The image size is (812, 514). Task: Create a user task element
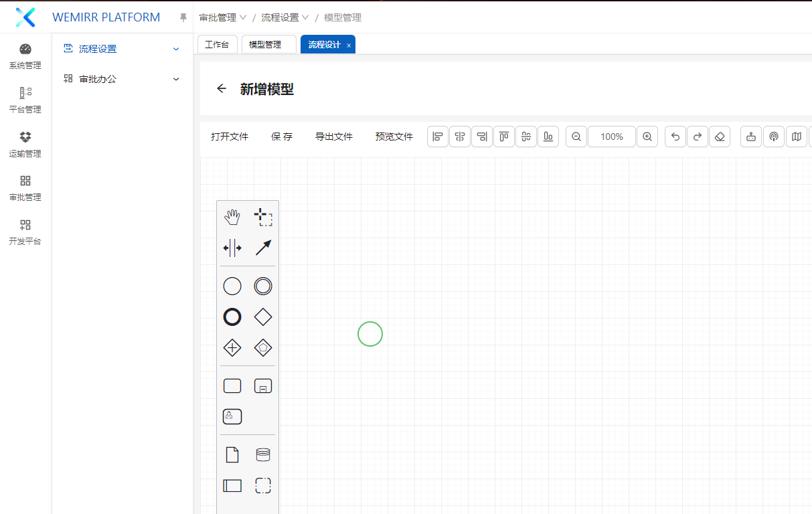[x=232, y=416]
